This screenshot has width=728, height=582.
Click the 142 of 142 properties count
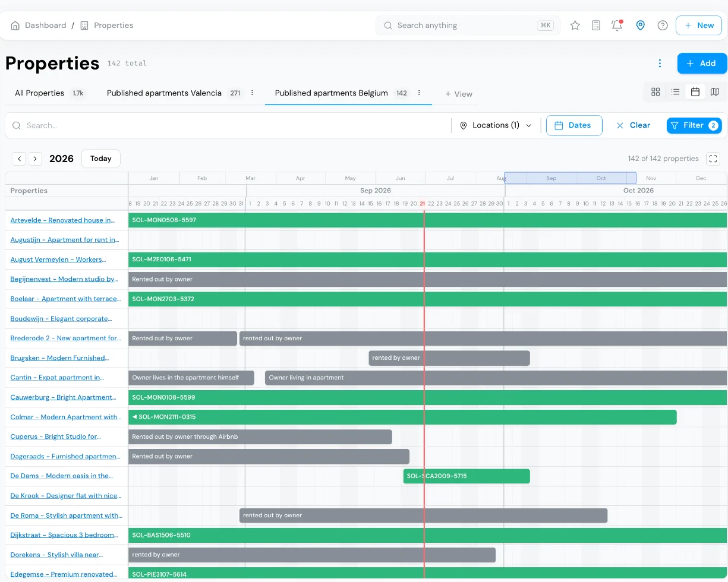[663, 159]
